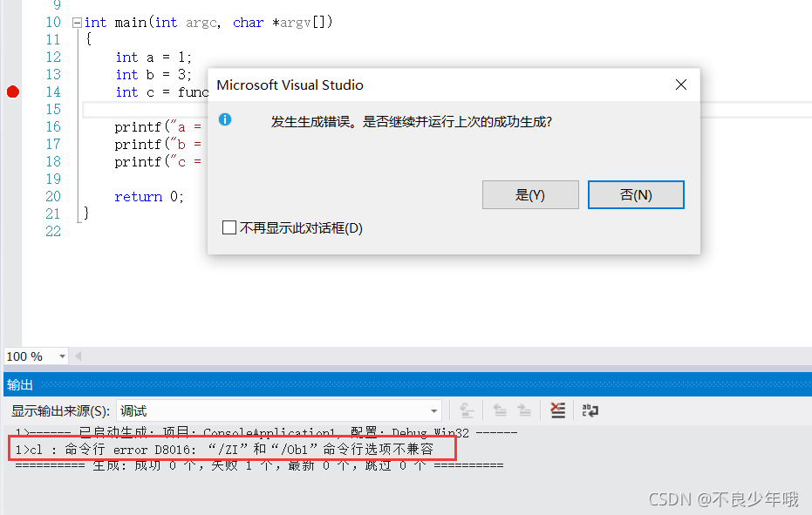This screenshot has width=812, height=515.
Task: Toggle word wrap in the output panel
Action: click(590, 410)
